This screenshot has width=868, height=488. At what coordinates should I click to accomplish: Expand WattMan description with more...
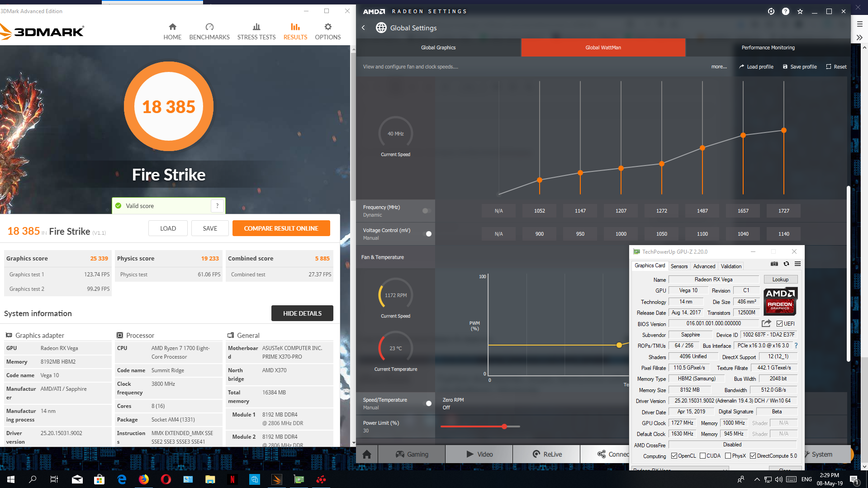pos(719,67)
